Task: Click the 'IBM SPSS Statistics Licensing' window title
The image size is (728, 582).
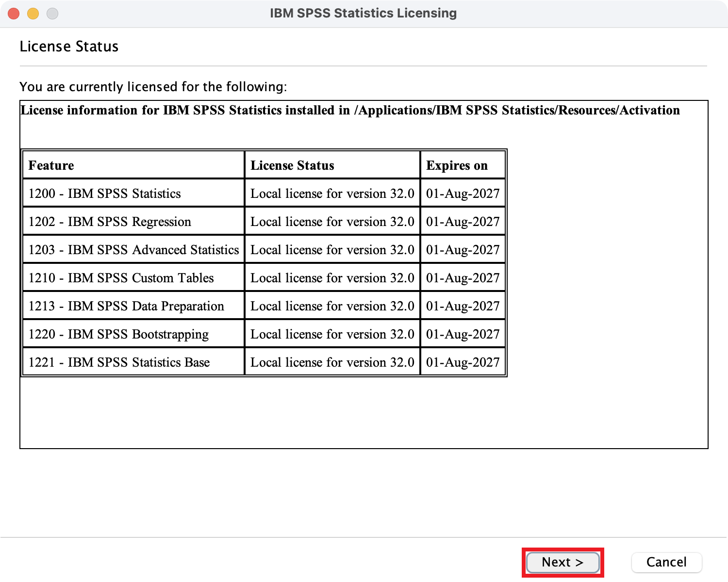Action: [364, 13]
